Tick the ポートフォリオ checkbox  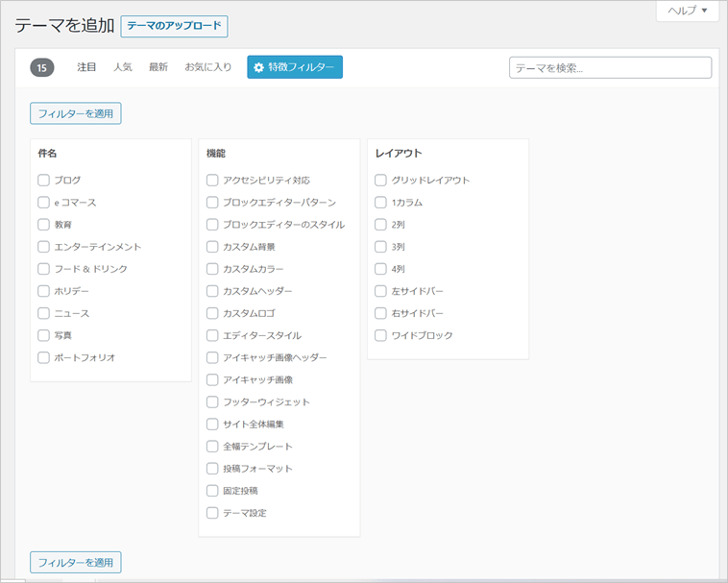(x=44, y=357)
